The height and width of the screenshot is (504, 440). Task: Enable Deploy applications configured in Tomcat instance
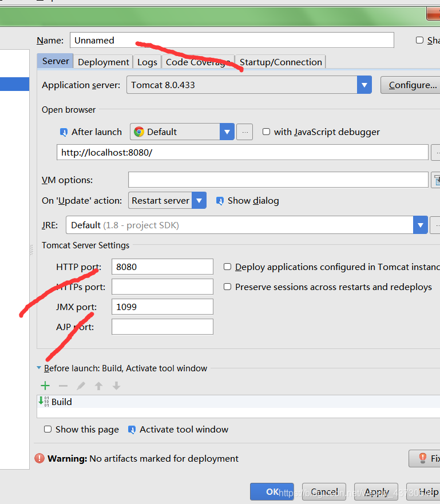click(227, 267)
